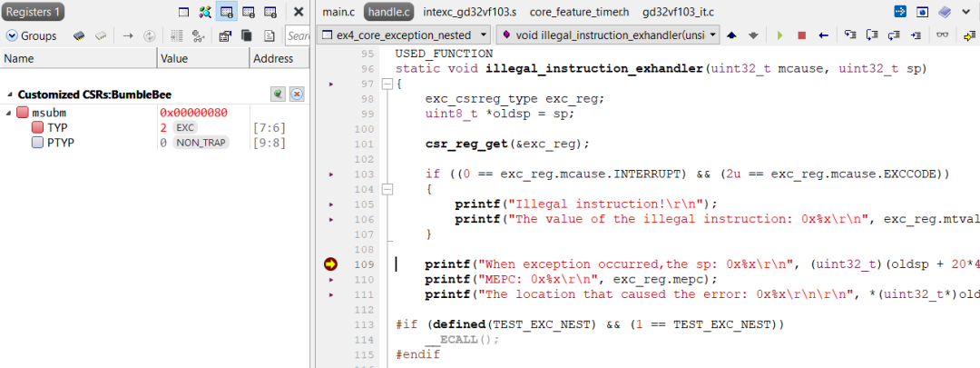This screenshot has width=980, height=368.
Task: Select the PTYP bitfield row
Action: click(x=154, y=143)
